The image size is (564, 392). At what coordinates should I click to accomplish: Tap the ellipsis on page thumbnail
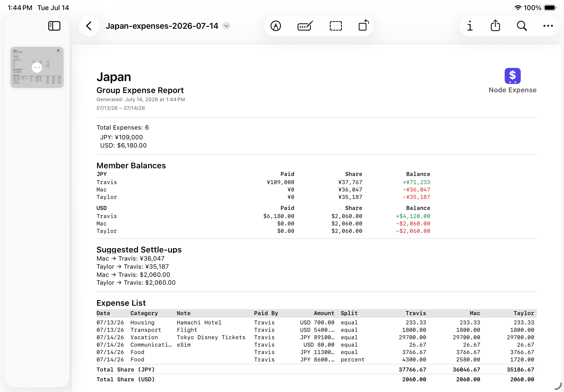(x=37, y=67)
